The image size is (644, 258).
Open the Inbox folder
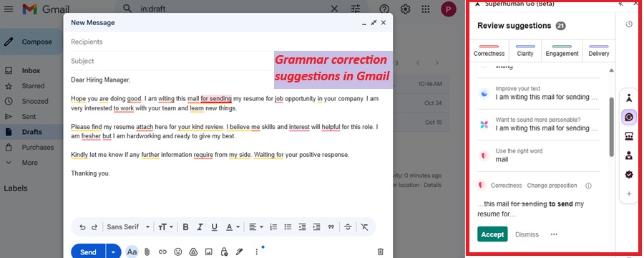click(x=31, y=71)
